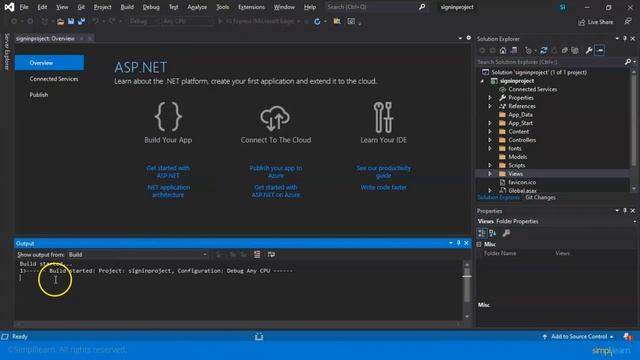Click the Output panel vertical scrollbar
The height and width of the screenshot is (360, 640).
(467, 289)
